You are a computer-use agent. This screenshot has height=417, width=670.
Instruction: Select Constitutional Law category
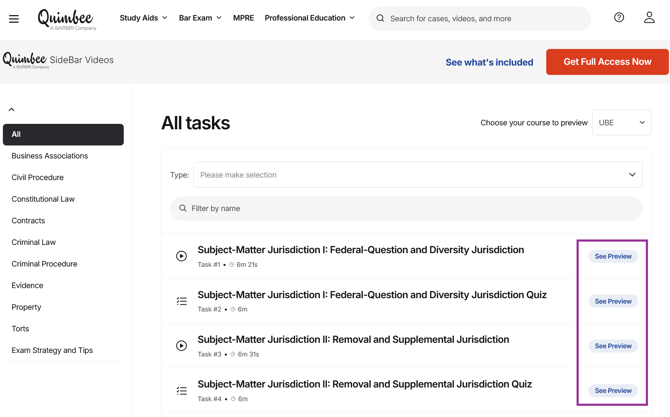tap(43, 199)
